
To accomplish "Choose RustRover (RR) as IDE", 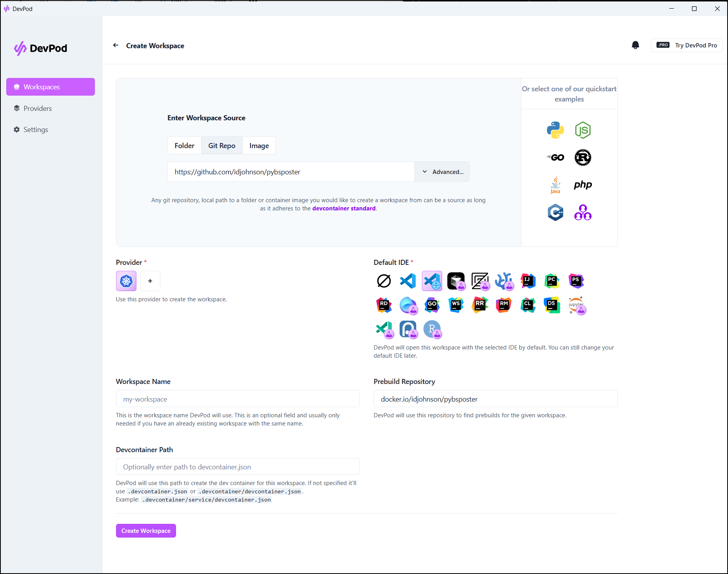I will (480, 305).
